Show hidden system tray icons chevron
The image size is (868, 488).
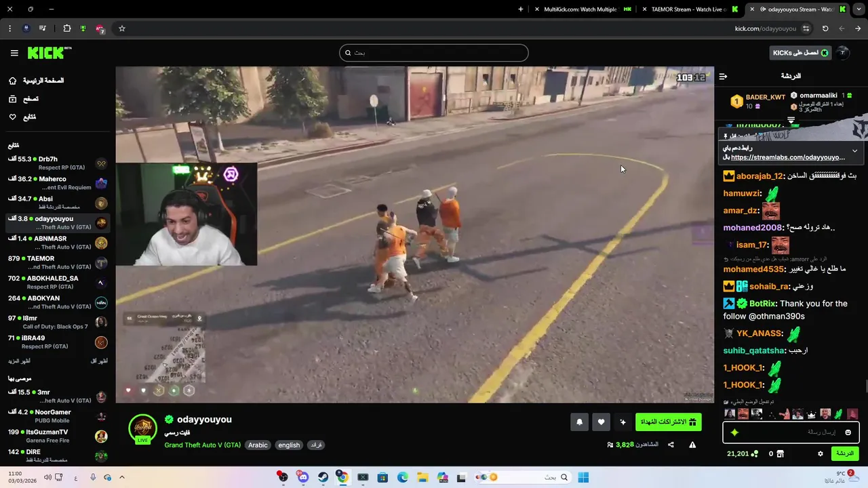122,477
